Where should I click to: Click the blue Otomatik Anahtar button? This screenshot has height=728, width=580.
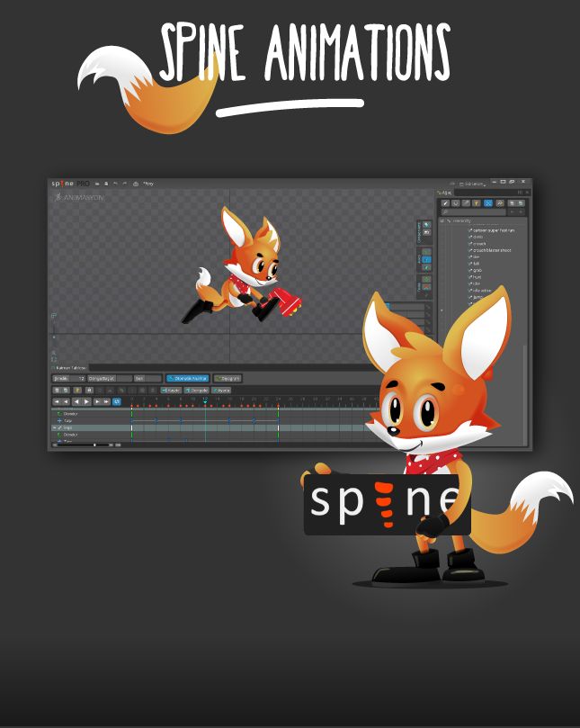click(187, 379)
